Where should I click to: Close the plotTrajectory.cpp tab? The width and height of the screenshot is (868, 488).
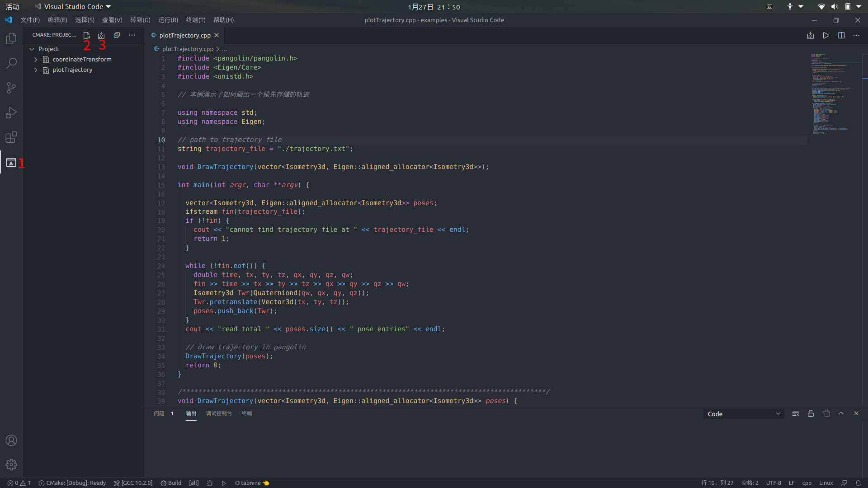(217, 35)
